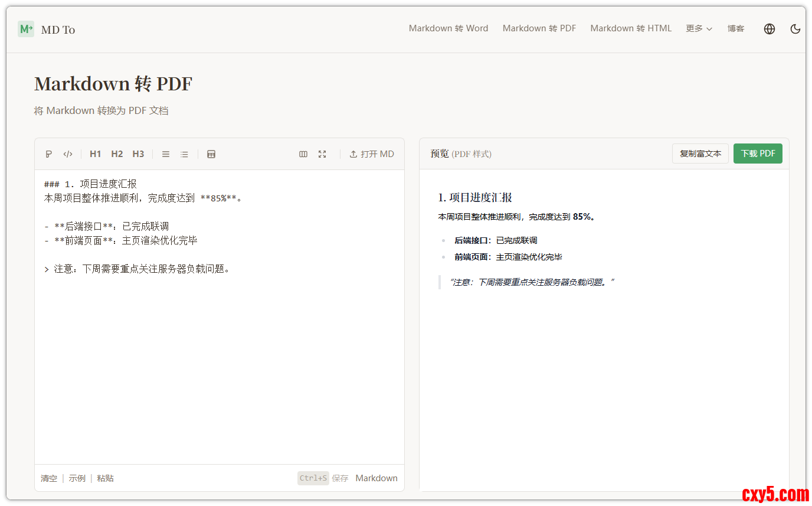The width and height of the screenshot is (812, 506).
Task: Click 打开 MD to upload a file
Action: click(372, 154)
